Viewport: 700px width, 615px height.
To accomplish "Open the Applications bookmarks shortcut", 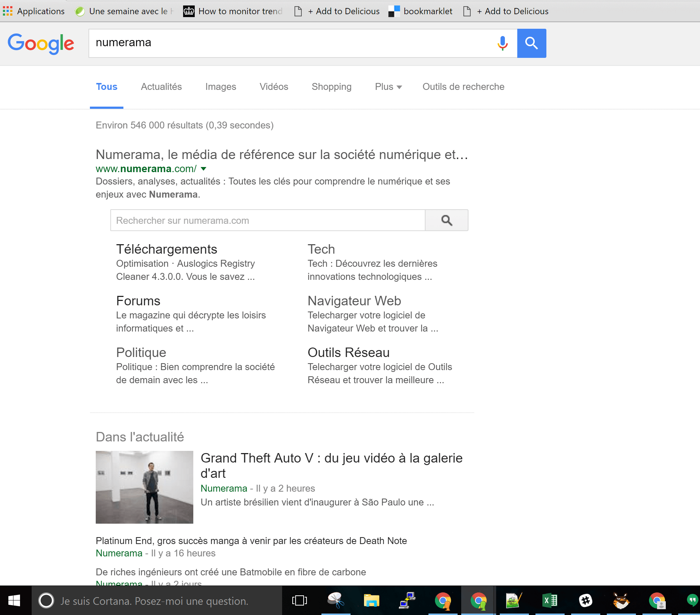I will (x=34, y=11).
